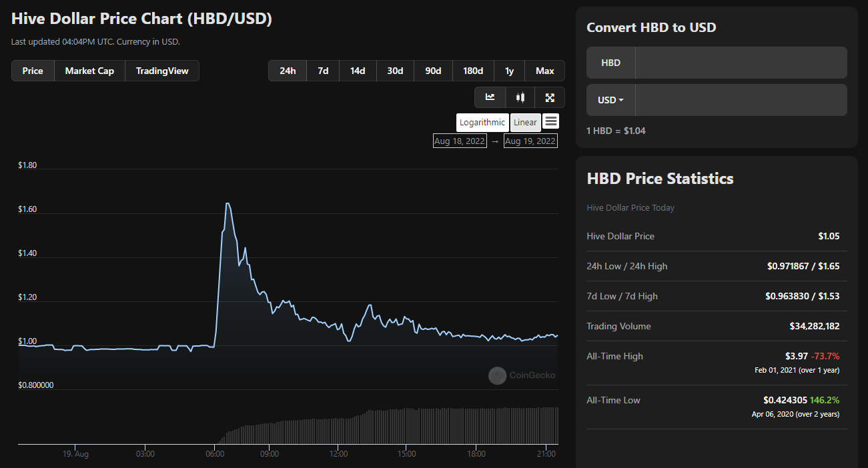Viewport: 868px width, 468px height.
Task: Open the Aug 19, 2022 end date picker
Action: [530, 141]
